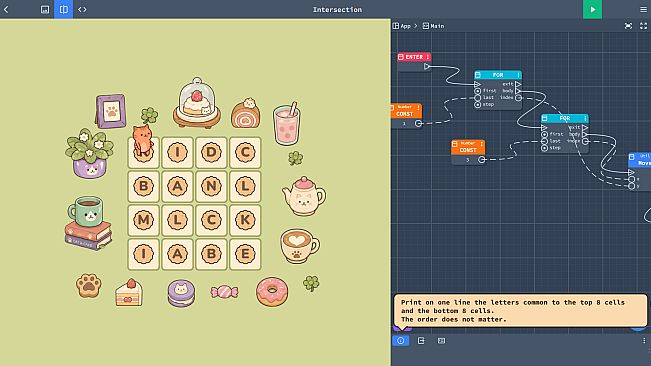Click the letter D cookie cell
Screen dimensions: 651x366
coord(211,152)
